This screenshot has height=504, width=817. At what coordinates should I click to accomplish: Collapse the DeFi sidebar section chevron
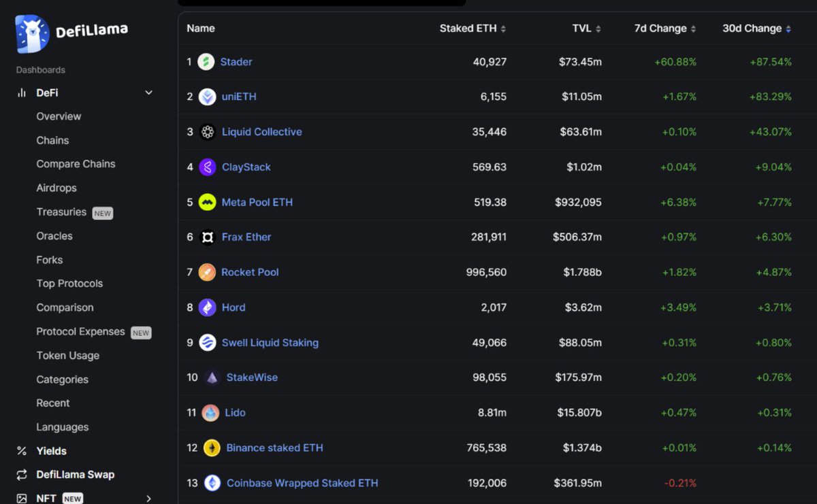pos(149,93)
